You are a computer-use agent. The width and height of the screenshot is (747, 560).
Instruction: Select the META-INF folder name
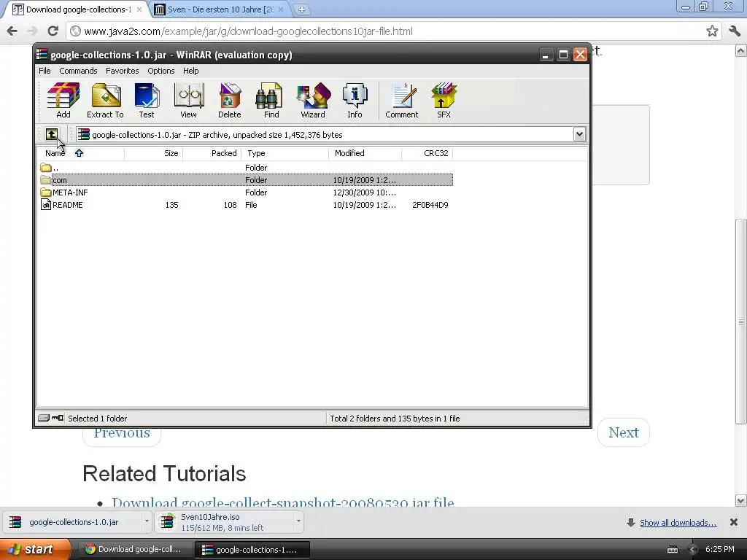pyautogui.click(x=70, y=192)
